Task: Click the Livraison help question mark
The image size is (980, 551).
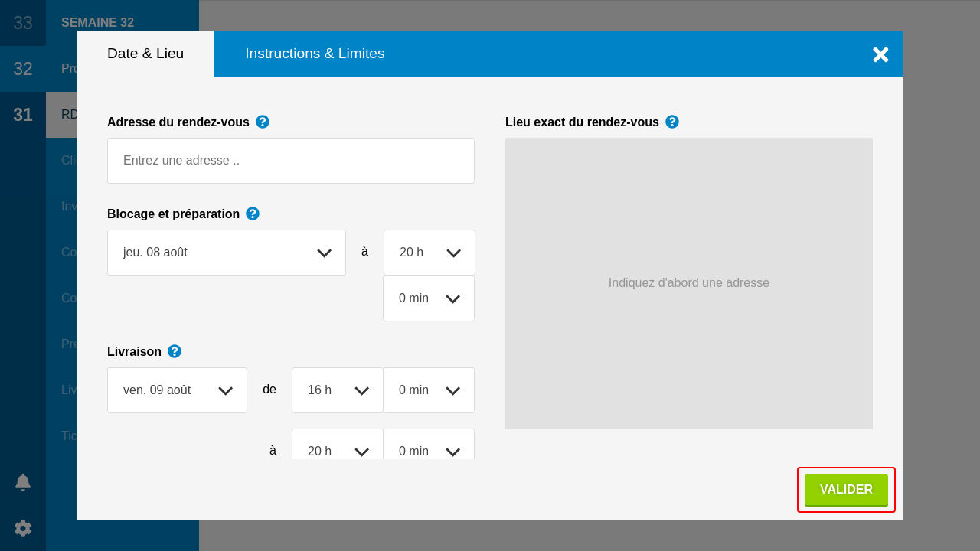Action: pos(175,351)
